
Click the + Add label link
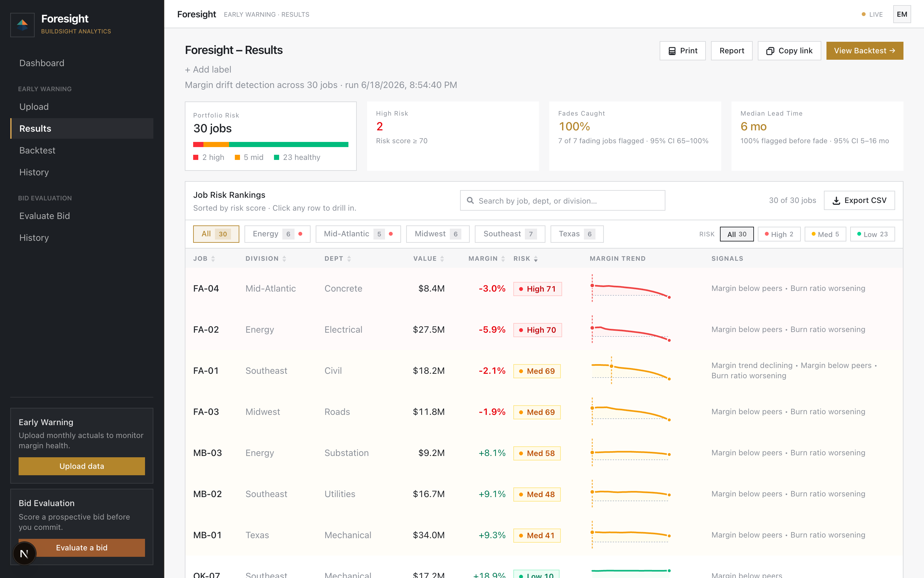pos(208,70)
